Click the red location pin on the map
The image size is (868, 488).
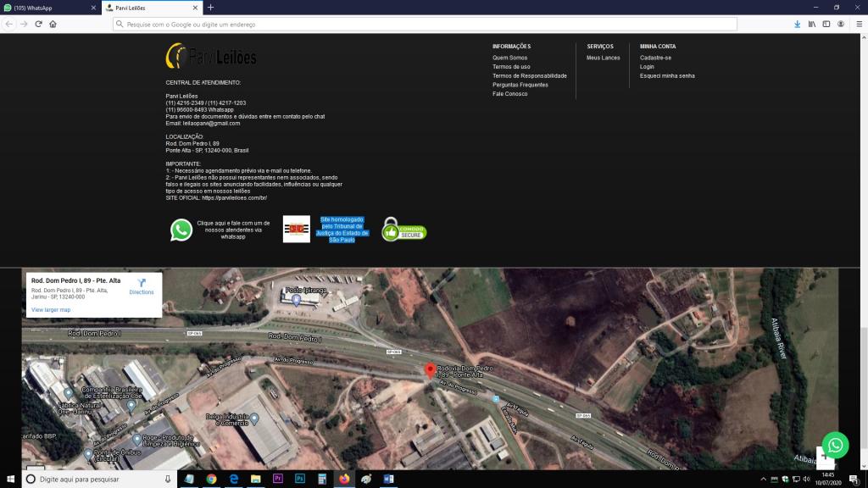point(431,370)
